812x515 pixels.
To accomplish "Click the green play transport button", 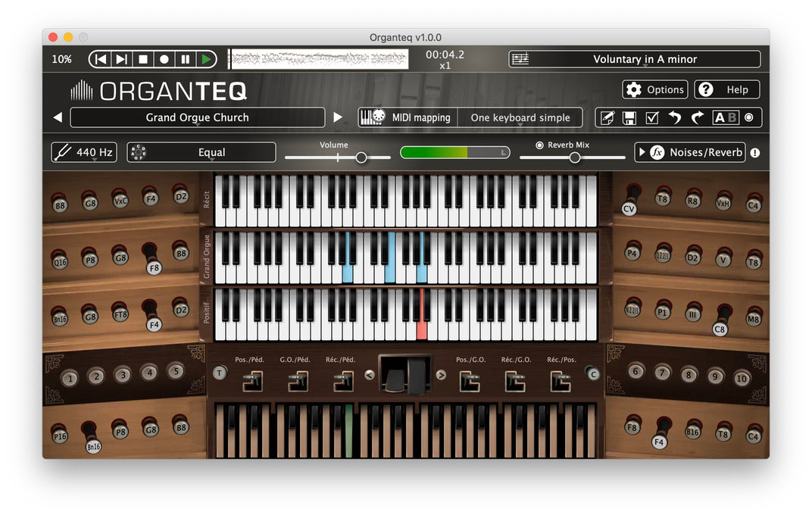I will coord(206,58).
